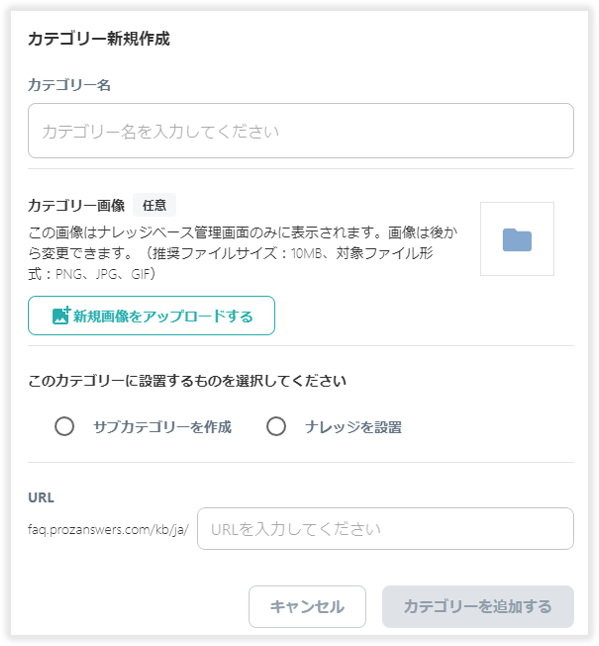The height and width of the screenshot is (646, 599).
Task: Click the カテゴリー名 field label
Action: [x=69, y=85]
